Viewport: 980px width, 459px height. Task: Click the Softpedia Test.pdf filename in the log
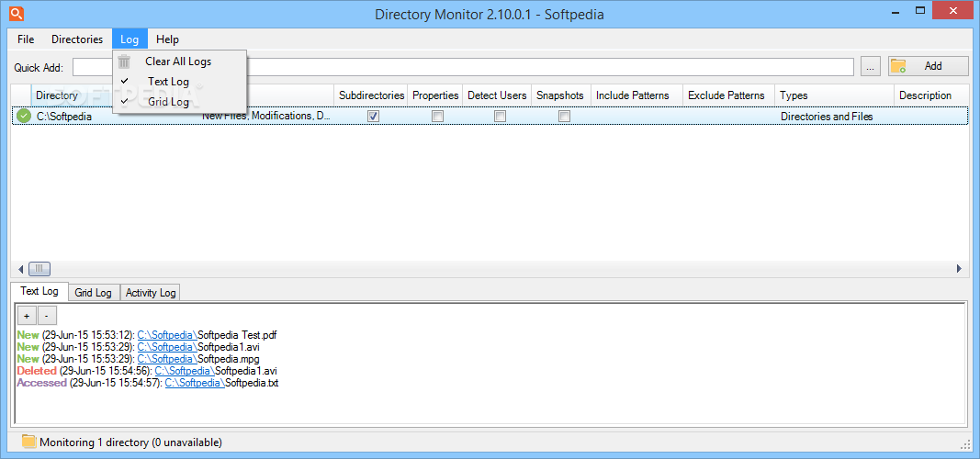click(237, 335)
